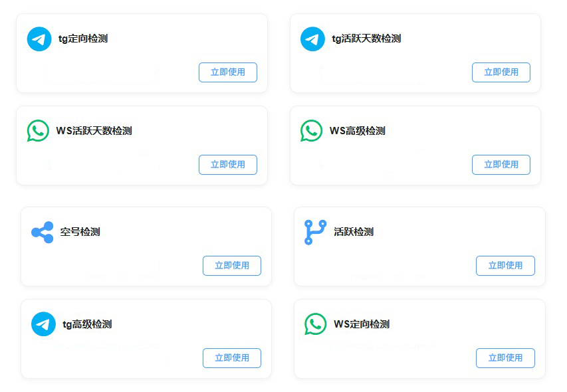Click Telegram icon on tg定向检测 card
The height and width of the screenshot is (392, 567).
point(39,39)
